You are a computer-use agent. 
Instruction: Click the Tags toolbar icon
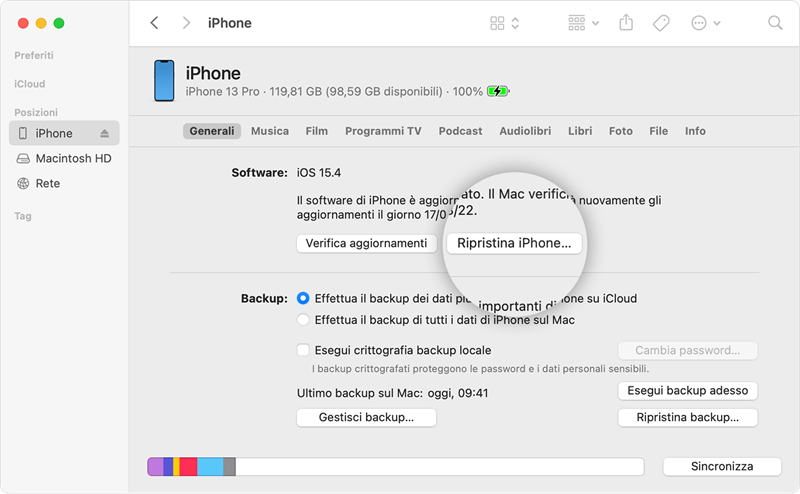(661, 22)
